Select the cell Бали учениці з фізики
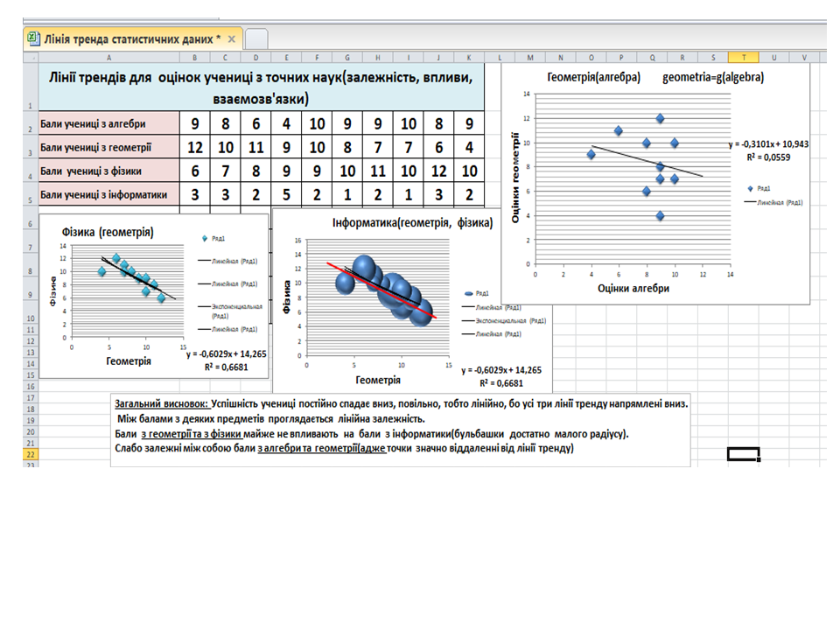The image size is (840, 630). [x=108, y=171]
